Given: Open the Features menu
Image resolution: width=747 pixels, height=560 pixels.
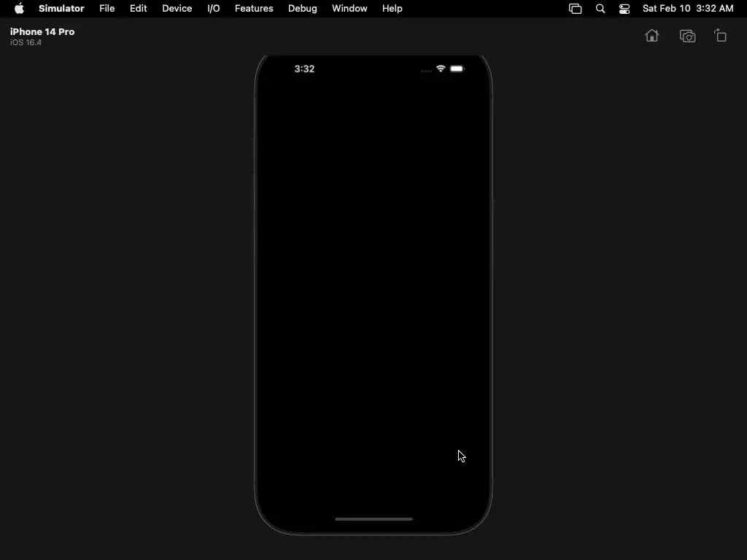Looking at the screenshot, I should (254, 9).
